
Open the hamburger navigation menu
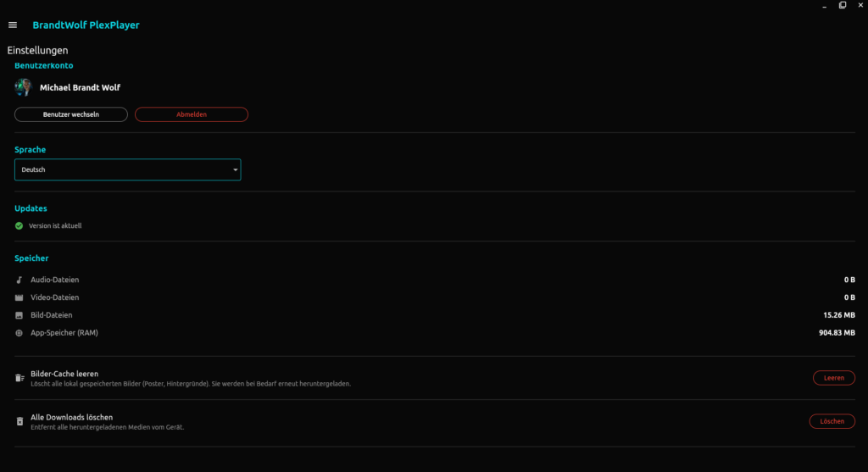click(13, 25)
